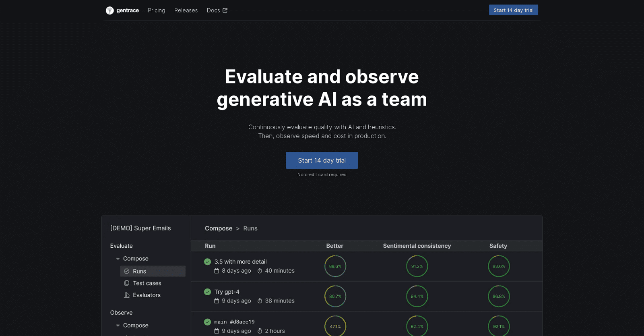Image resolution: width=644 pixels, height=336 pixels.
Task: Click green status check for main #d8acc19
Action: coord(207,322)
